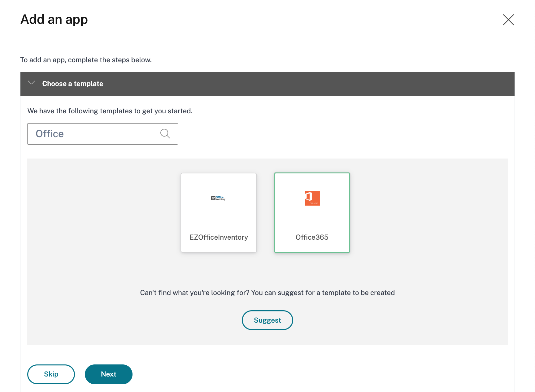The width and height of the screenshot is (535, 392).
Task: Select the EZOfficeInventory logo icon
Action: [218, 198]
